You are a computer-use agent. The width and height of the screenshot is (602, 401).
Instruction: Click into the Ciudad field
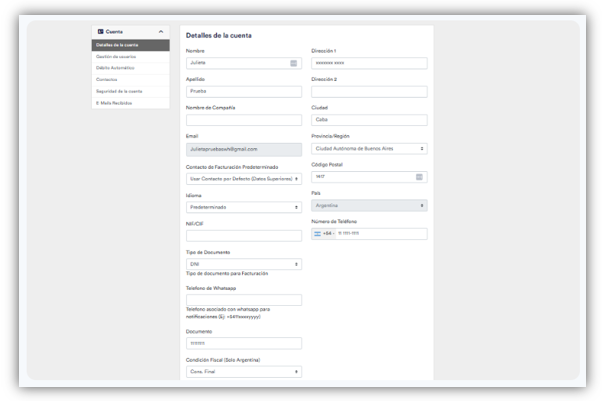[x=369, y=120]
